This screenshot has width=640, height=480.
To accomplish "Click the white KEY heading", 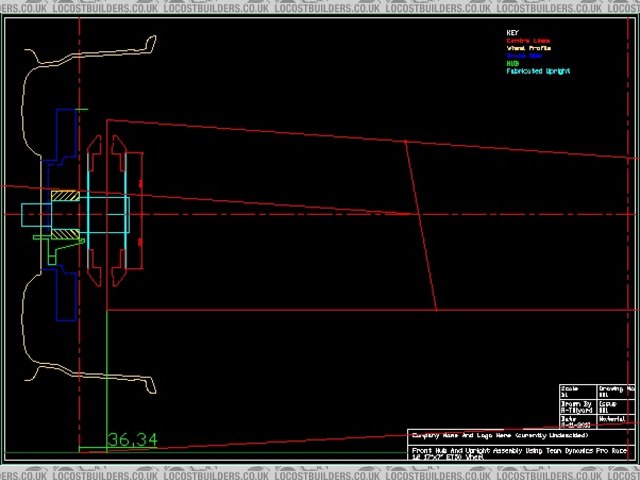I will 513,32.
